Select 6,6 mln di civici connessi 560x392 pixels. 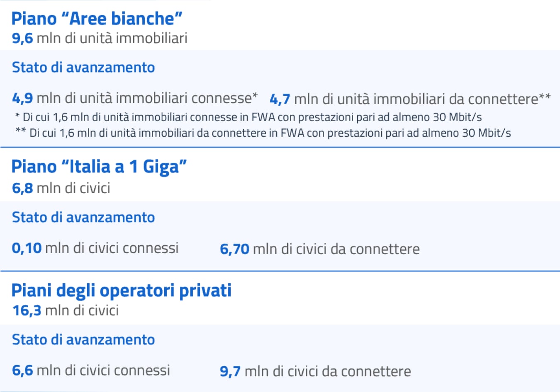[91, 370]
